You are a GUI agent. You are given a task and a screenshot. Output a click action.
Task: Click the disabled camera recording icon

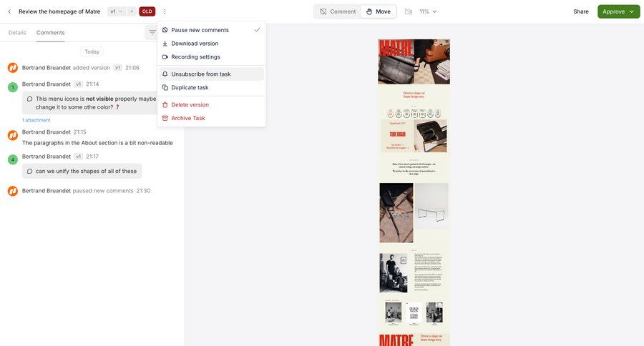[x=409, y=11]
